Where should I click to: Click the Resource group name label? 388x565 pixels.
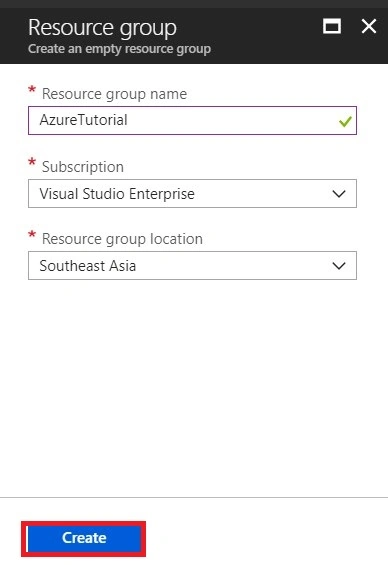point(114,94)
